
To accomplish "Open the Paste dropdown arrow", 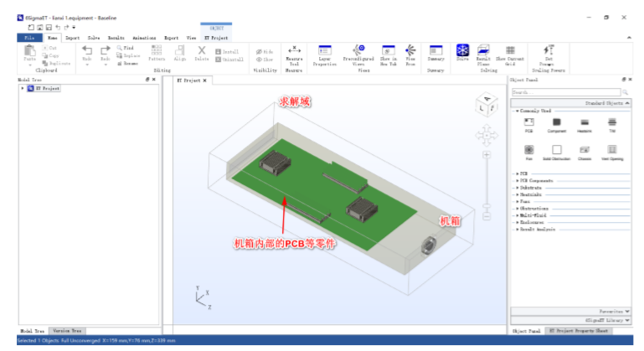I will [x=30, y=64].
